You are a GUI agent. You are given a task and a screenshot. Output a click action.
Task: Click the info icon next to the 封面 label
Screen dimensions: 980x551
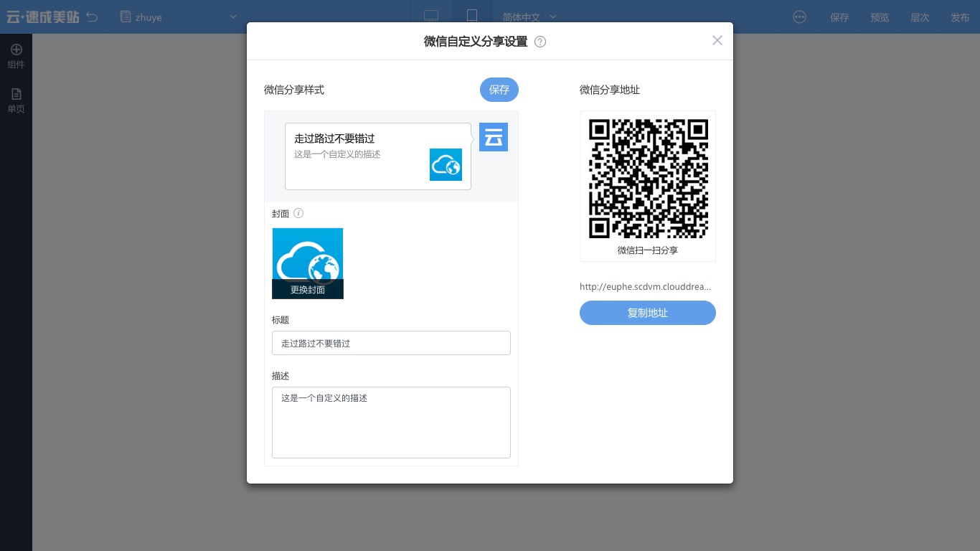(298, 213)
